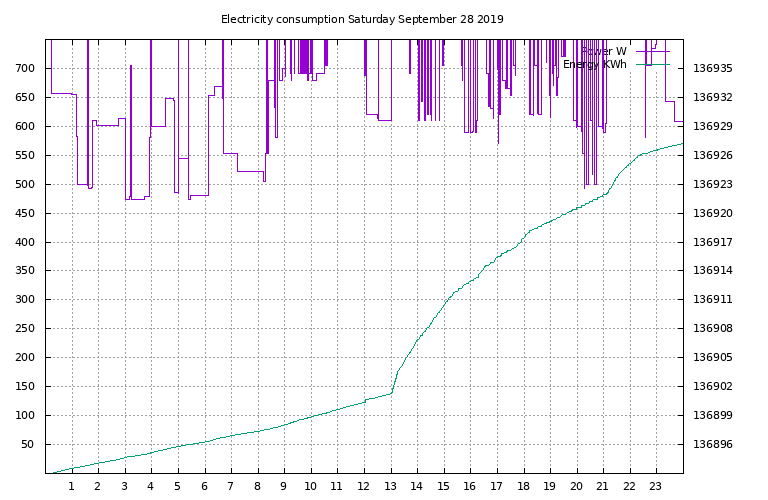
Task: Click right axis value 136926
Action: click(x=713, y=155)
